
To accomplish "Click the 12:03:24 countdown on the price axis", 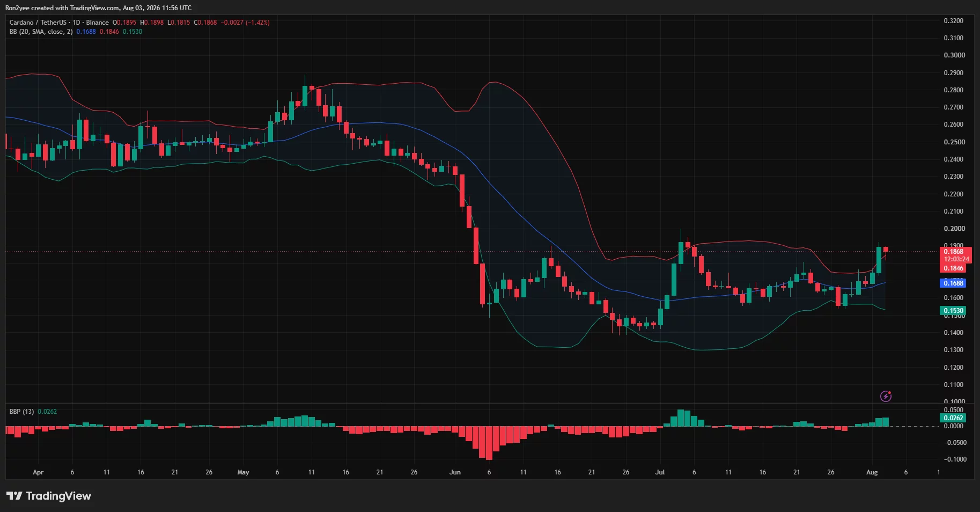I will [956, 259].
